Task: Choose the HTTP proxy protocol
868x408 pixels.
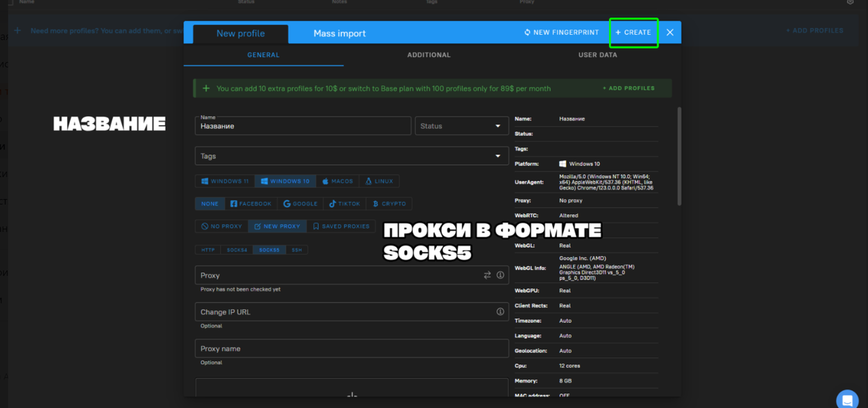Action: [x=208, y=250]
